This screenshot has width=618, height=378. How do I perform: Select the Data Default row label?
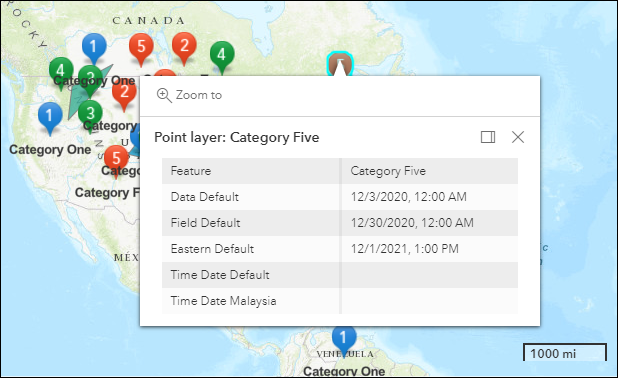pyautogui.click(x=205, y=197)
